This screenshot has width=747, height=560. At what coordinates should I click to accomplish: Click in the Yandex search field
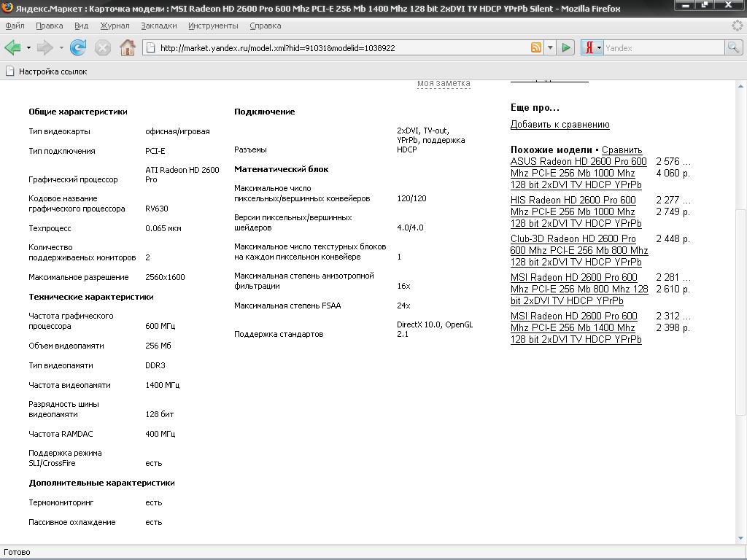click(664, 47)
